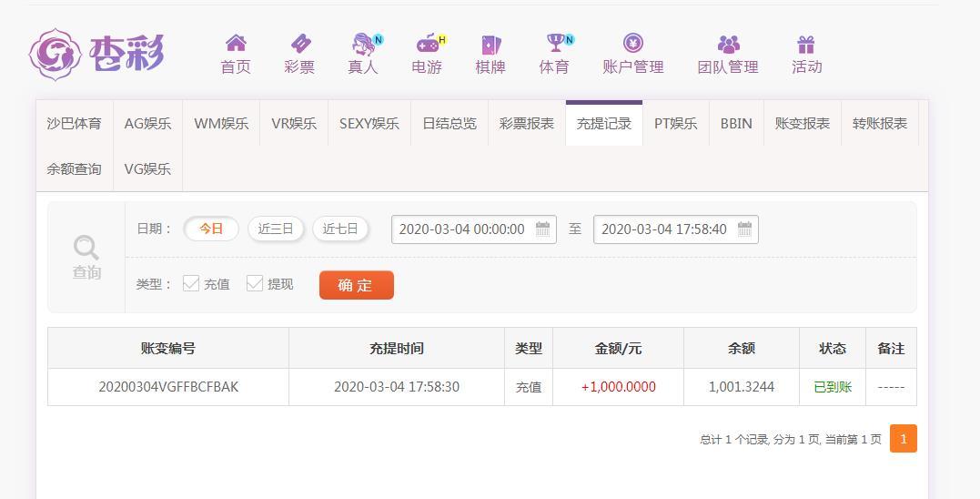The height and width of the screenshot is (499, 980).
Task: Switch to the VR娱乐 tab
Action: click(x=294, y=123)
